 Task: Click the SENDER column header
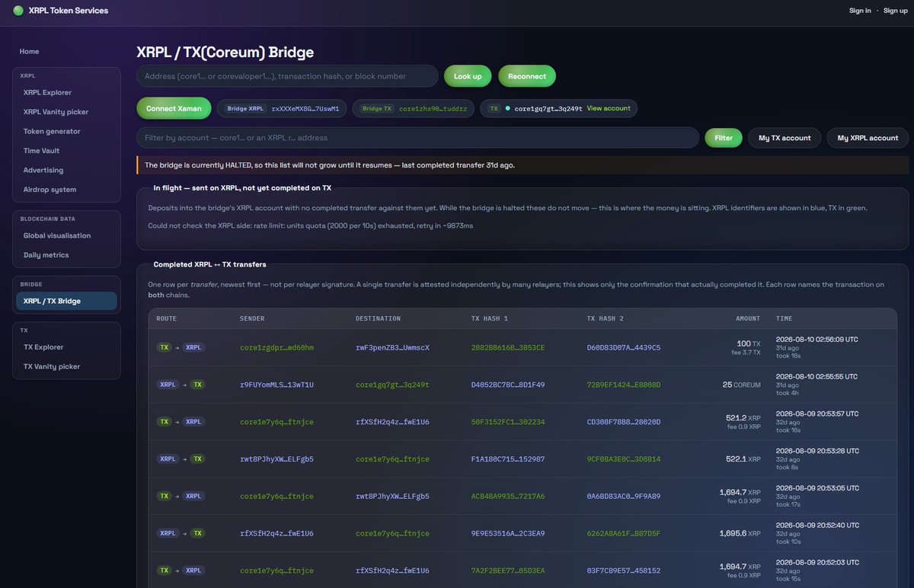pos(252,318)
